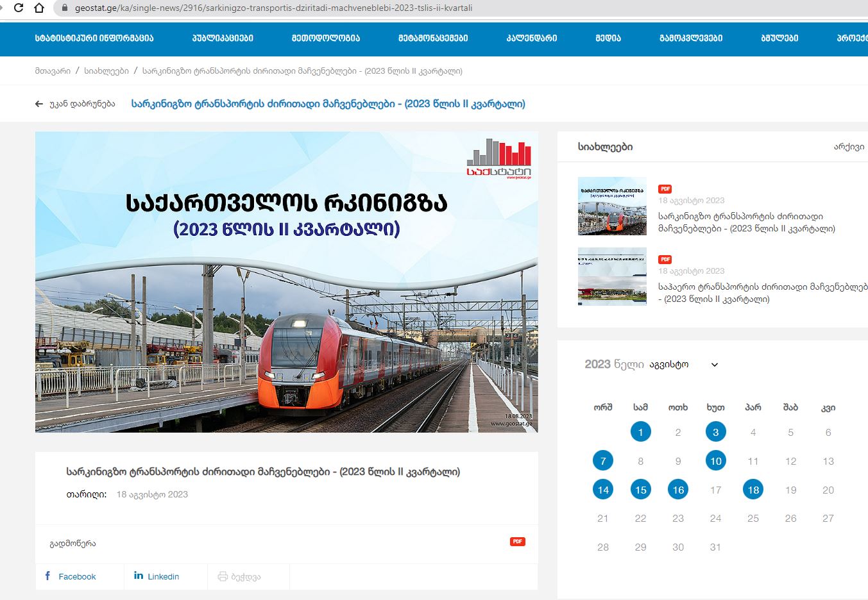
Task: Open the 'ბმულები' menu
Action: 779,38
